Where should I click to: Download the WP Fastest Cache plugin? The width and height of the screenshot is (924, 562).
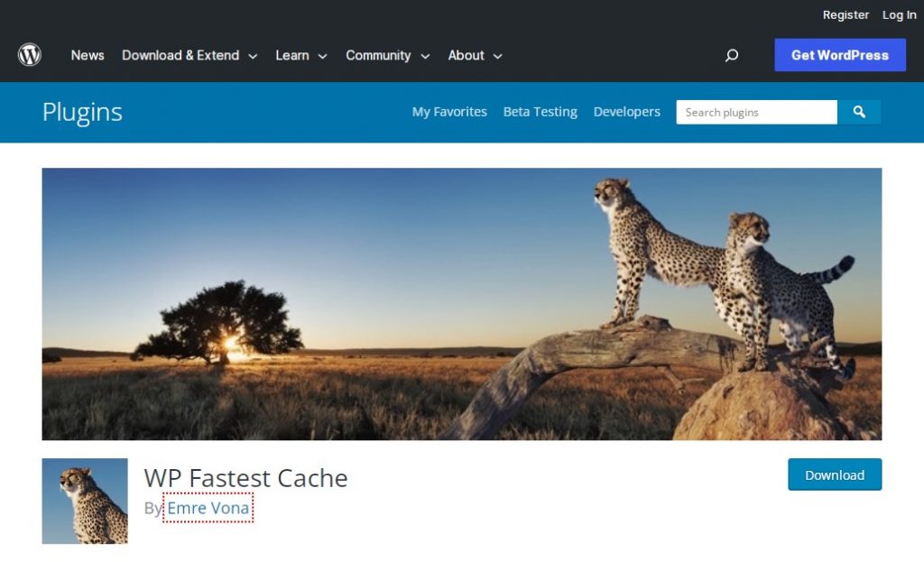pos(835,474)
